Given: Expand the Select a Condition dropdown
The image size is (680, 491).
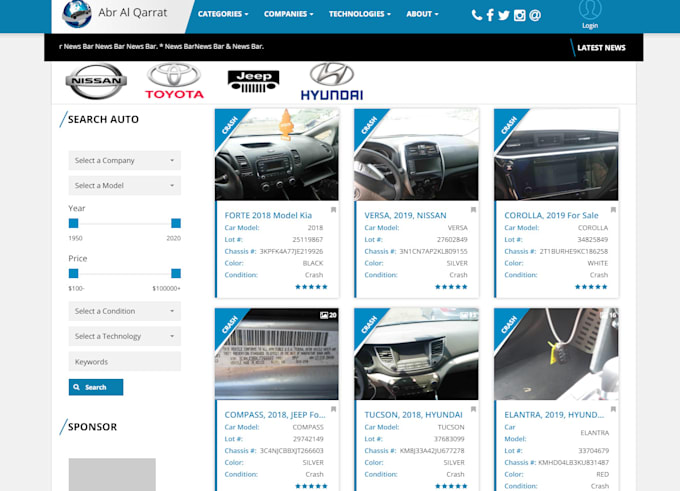Looking at the screenshot, I should tap(124, 311).
